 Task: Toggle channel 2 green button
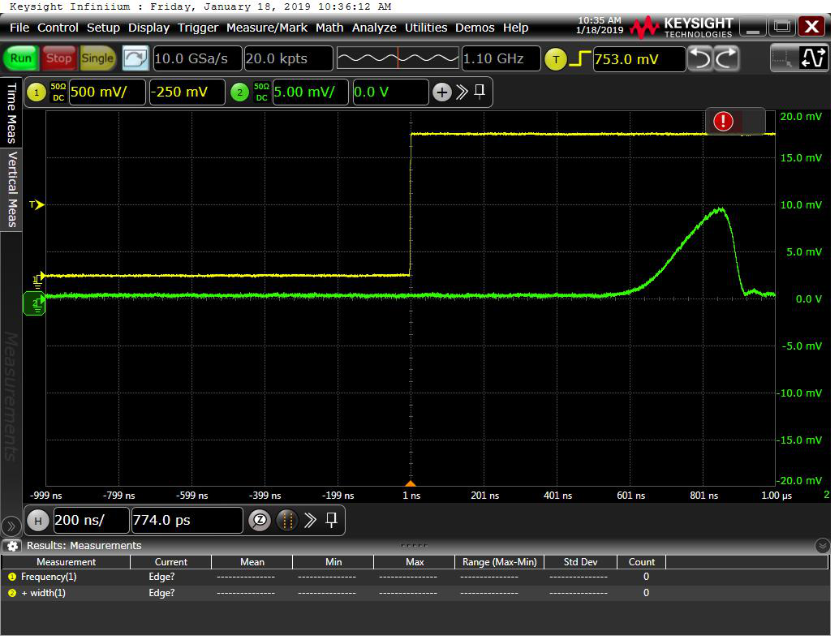(239, 92)
